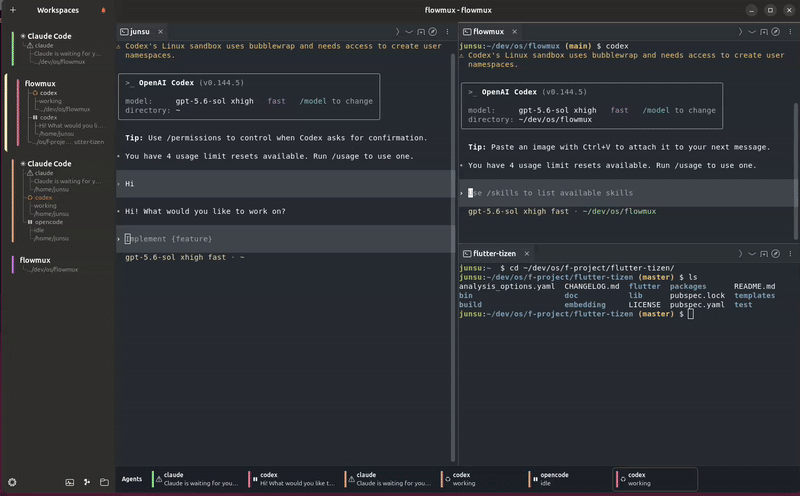Click the new-tab icon in the junsu pane
Screen dimensions: 800x496
point(421,32)
